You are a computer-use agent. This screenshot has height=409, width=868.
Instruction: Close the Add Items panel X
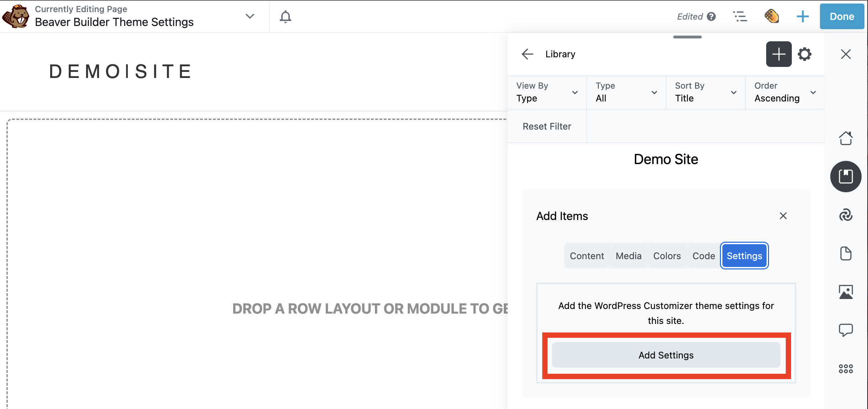(783, 216)
